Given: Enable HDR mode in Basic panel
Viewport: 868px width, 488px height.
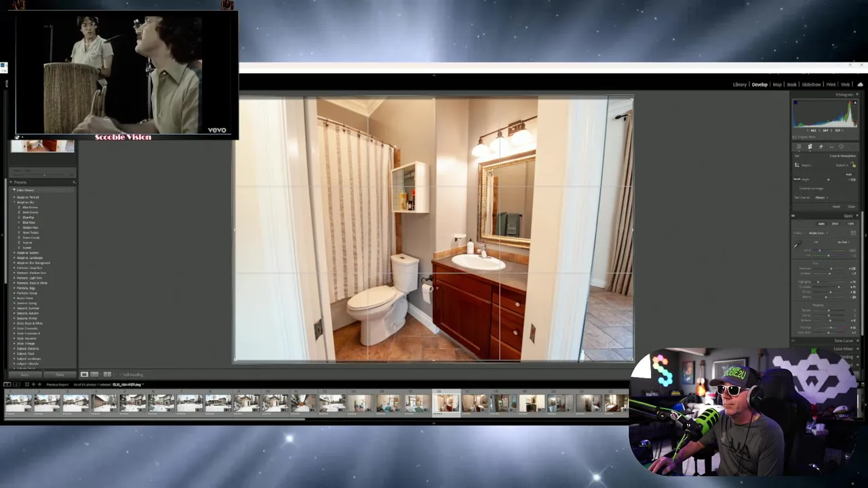Looking at the screenshot, I should click(850, 224).
